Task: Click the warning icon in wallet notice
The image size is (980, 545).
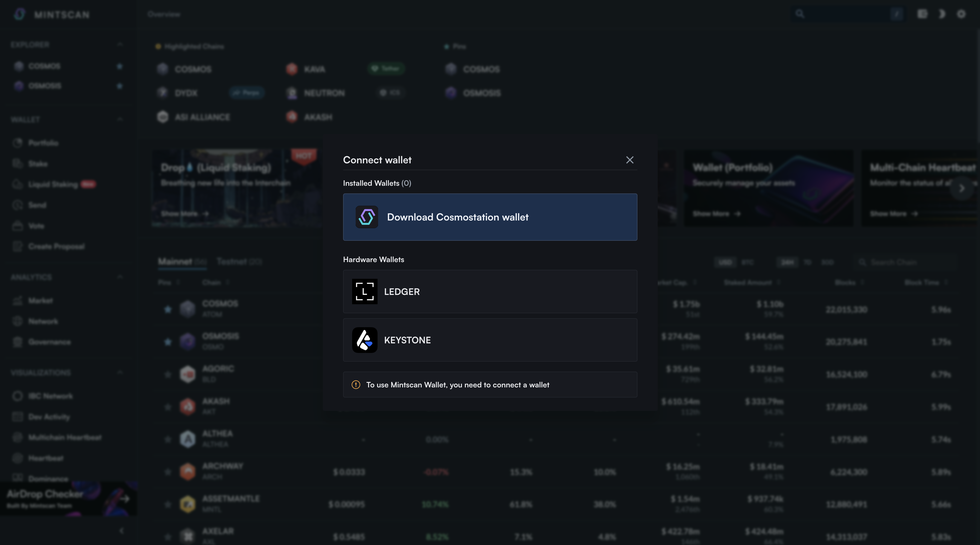Action: [x=356, y=385]
